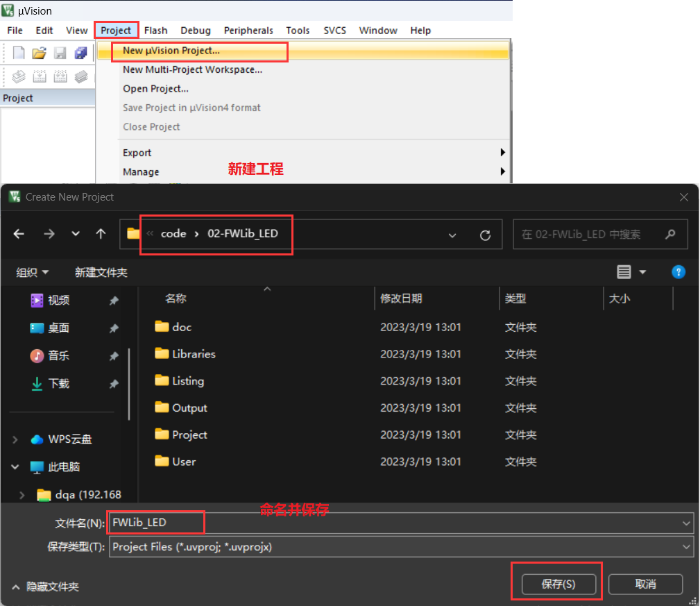This screenshot has width=700, height=606.
Task: Click the Rebuild toolbar icon
Action: click(x=60, y=76)
